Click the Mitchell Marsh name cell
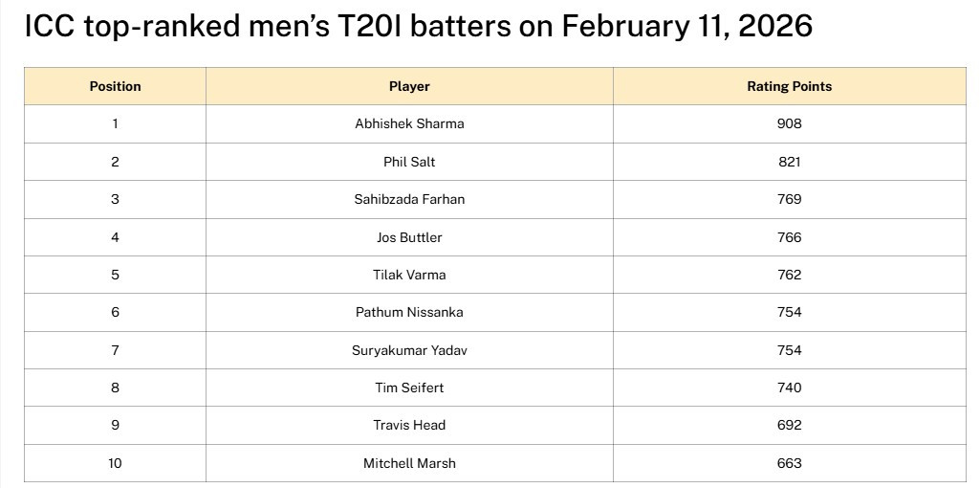Viewport: 980px width, 488px height. click(409, 463)
